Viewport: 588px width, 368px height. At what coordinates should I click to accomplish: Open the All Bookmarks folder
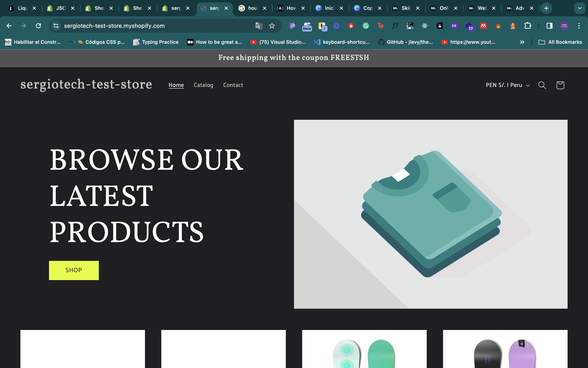[x=560, y=42]
